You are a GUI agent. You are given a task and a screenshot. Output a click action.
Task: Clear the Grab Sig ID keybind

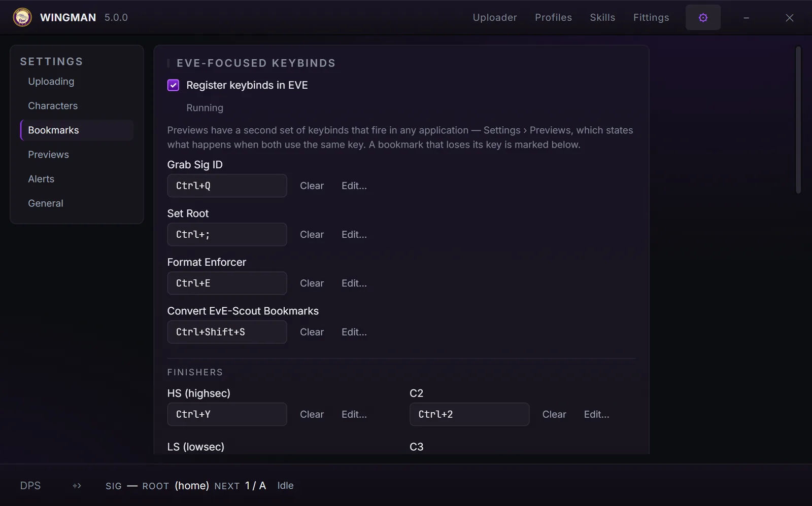(312, 186)
